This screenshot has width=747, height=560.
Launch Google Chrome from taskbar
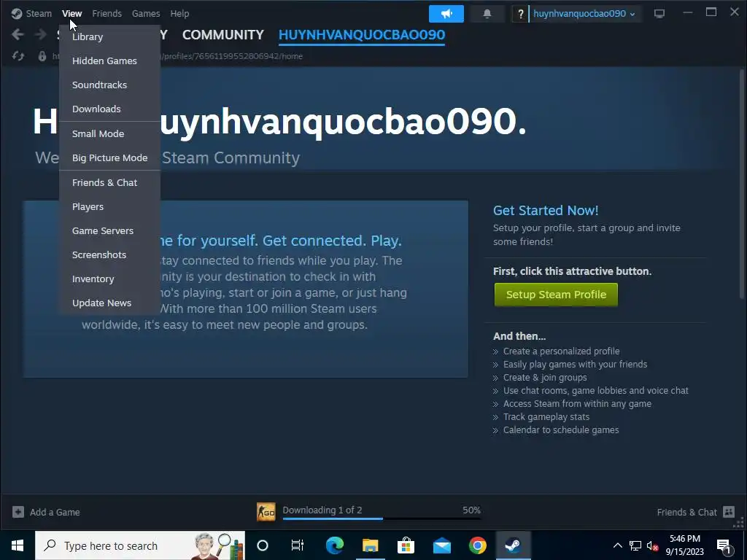click(477, 545)
